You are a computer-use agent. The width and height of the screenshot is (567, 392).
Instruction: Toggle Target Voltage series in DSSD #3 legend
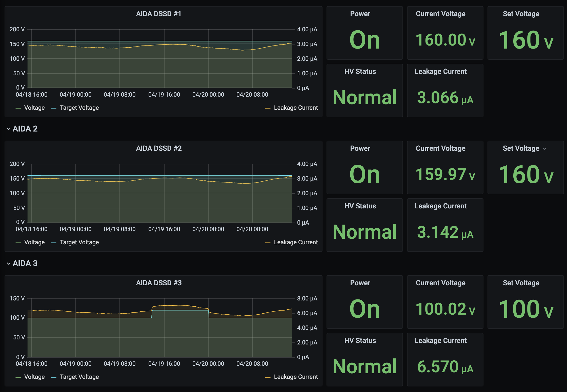[79, 377]
